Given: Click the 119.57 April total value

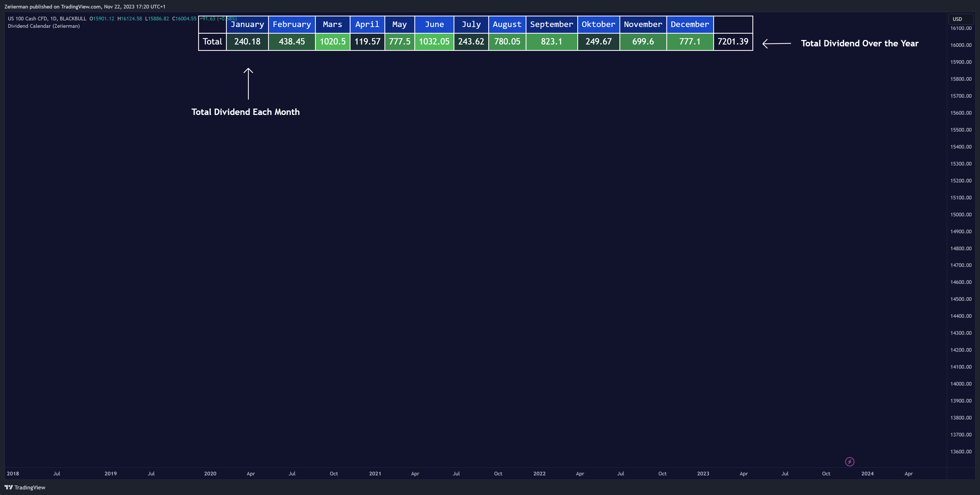Looking at the screenshot, I should tap(367, 41).
